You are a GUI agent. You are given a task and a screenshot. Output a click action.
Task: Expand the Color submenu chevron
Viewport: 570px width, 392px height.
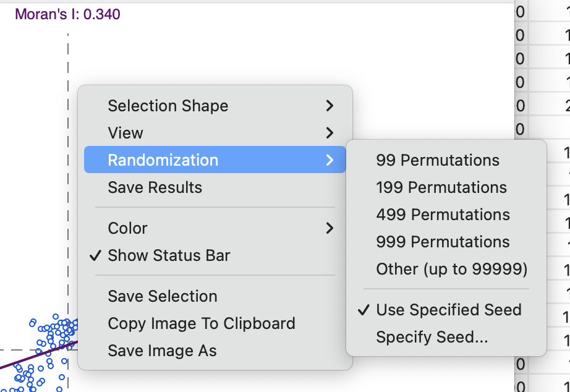point(330,228)
